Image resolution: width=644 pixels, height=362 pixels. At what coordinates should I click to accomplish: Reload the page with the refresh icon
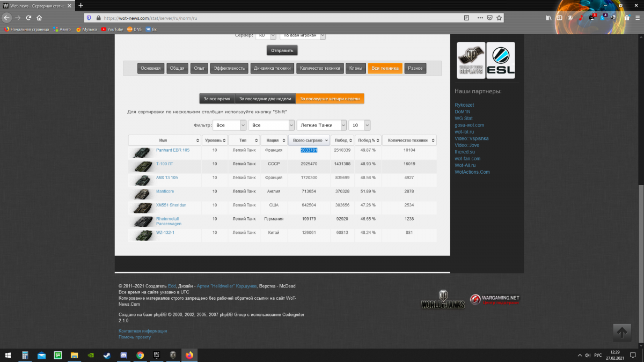(x=28, y=18)
